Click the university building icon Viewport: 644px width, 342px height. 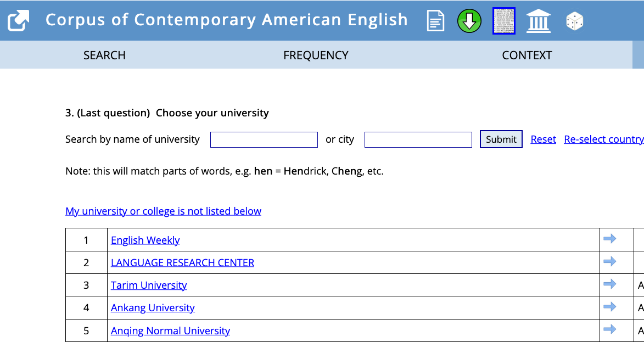pyautogui.click(x=539, y=21)
